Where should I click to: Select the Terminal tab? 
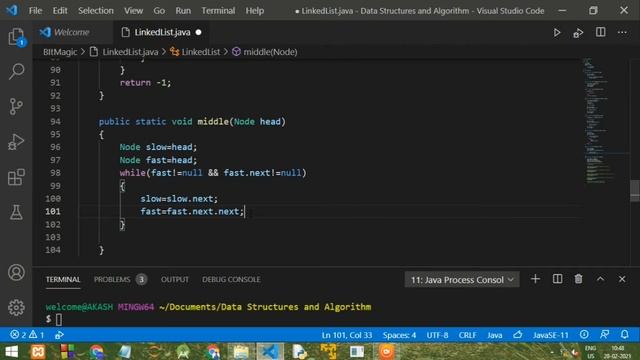63,280
